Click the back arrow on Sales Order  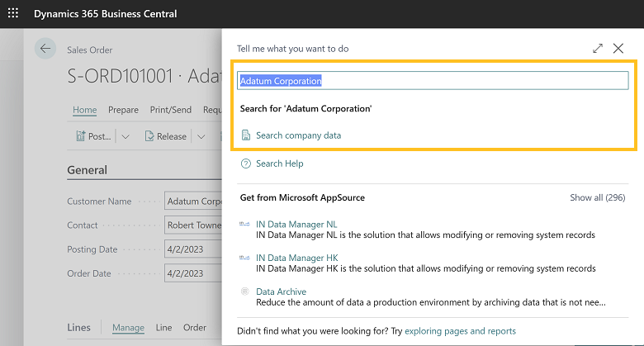45,49
